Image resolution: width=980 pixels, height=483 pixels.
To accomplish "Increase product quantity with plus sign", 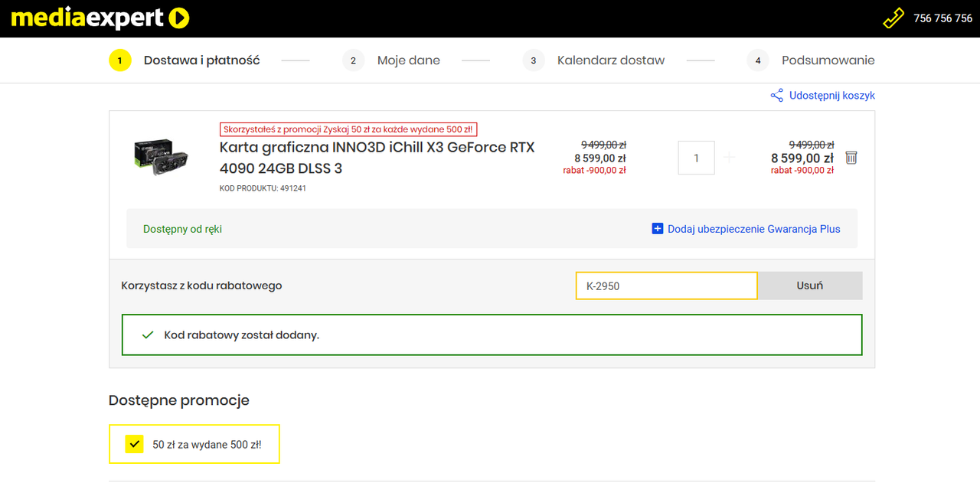I will [x=729, y=158].
